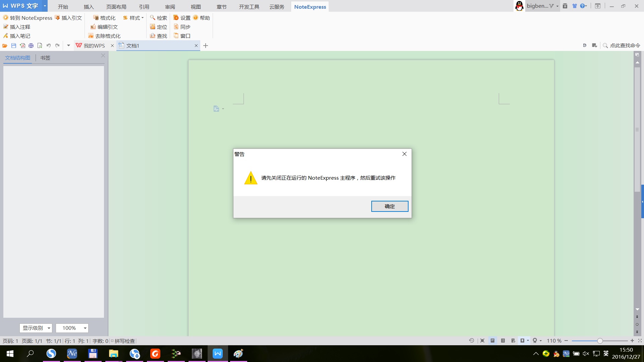Screen dimensions: 644x362
Task: Add a new document tab with plus
Action: coord(206,46)
